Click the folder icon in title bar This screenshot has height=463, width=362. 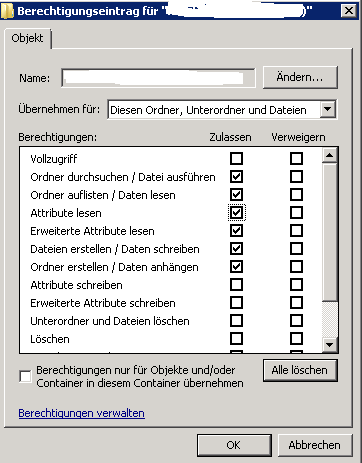(7, 11)
